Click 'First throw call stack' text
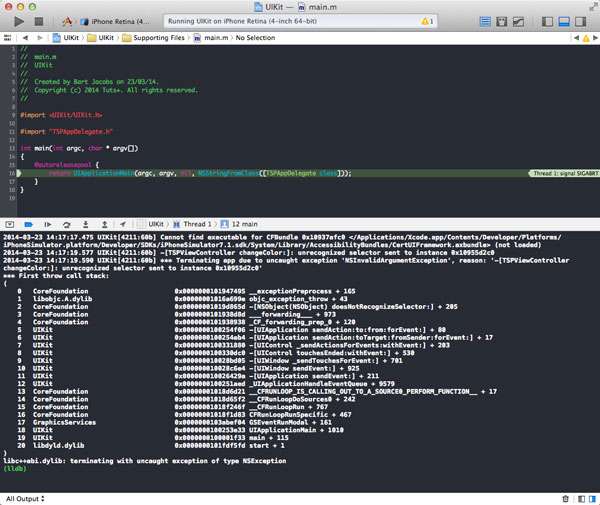Viewport: 600px width, 505px height. (64, 276)
